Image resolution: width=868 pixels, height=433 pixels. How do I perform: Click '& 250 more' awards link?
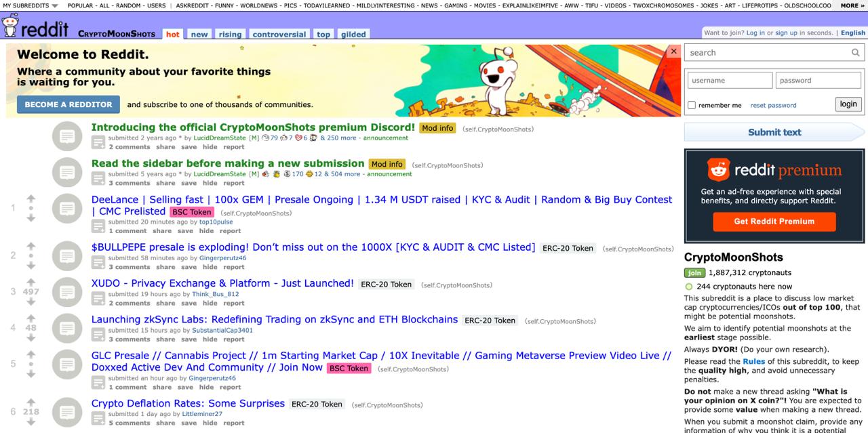point(340,138)
